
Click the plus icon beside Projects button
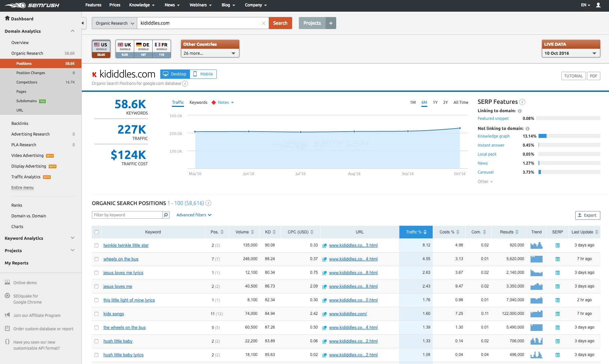(331, 23)
